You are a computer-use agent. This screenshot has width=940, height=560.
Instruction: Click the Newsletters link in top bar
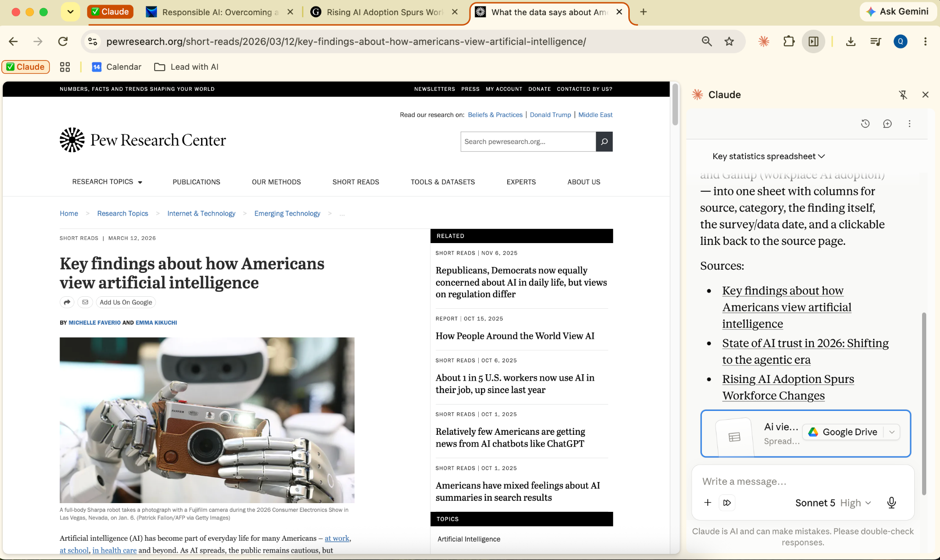(x=435, y=89)
